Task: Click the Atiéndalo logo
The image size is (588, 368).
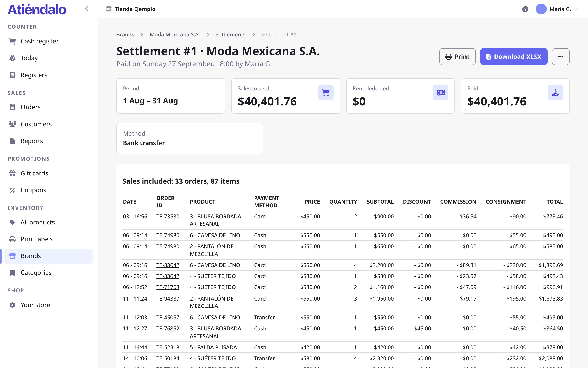Action: (x=37, y=9)
